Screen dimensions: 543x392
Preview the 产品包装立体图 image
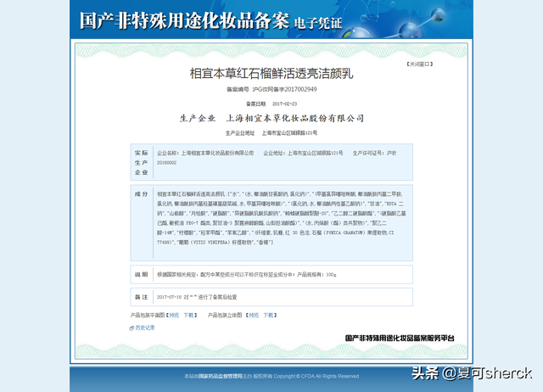254,315
